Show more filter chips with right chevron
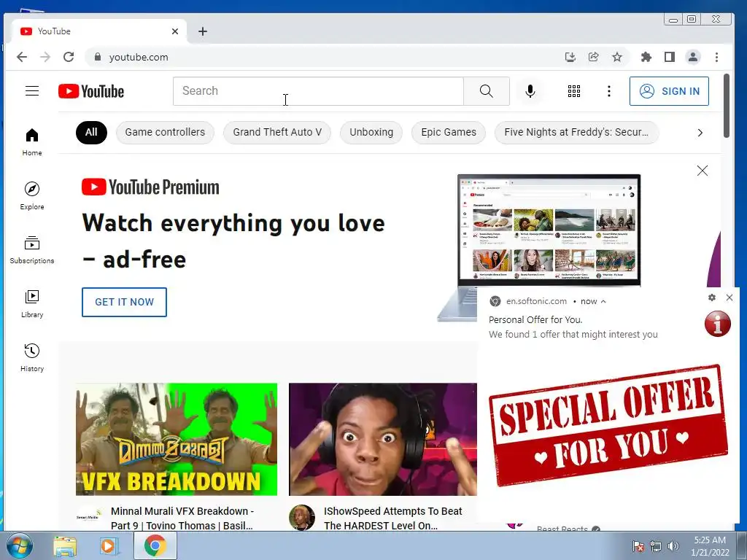Screen dimensions: 747x560 click(700, 133)
